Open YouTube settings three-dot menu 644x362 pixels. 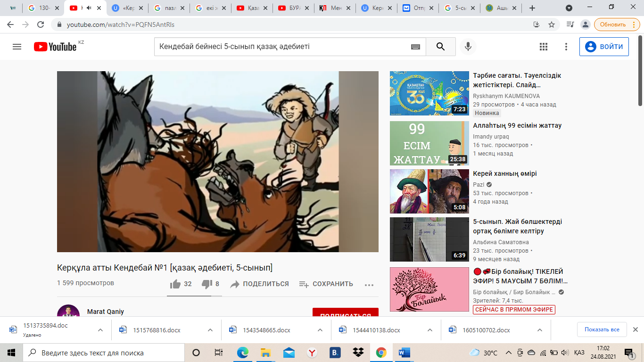coord(566,47)
